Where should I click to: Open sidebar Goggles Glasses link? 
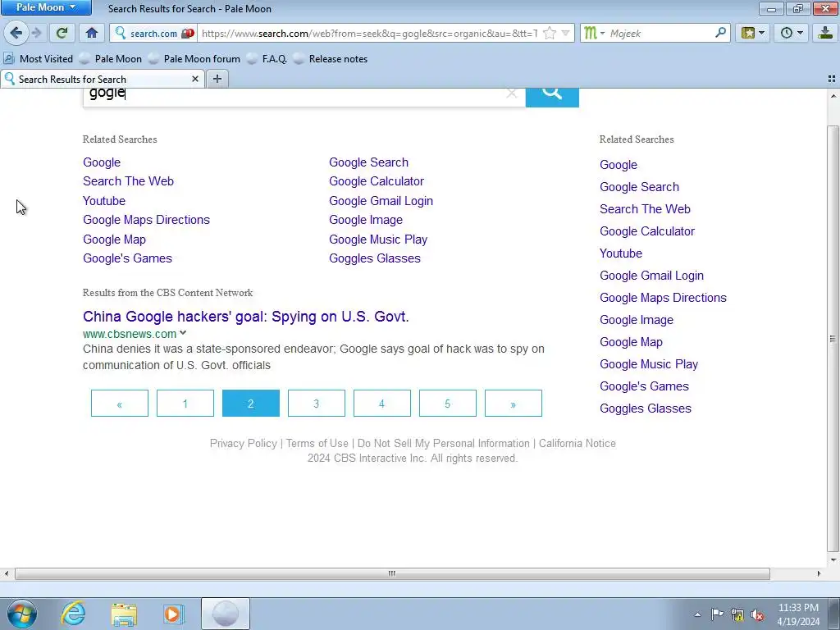[646, 409]
